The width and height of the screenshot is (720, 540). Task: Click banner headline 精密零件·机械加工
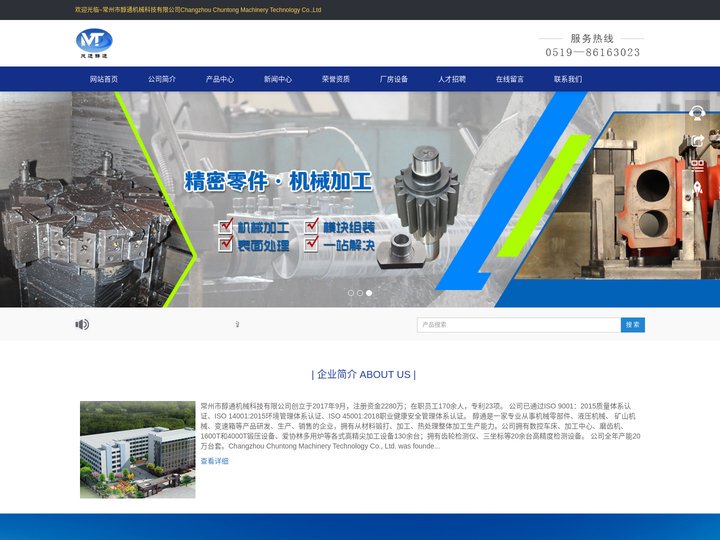click(x=278, y=181)
